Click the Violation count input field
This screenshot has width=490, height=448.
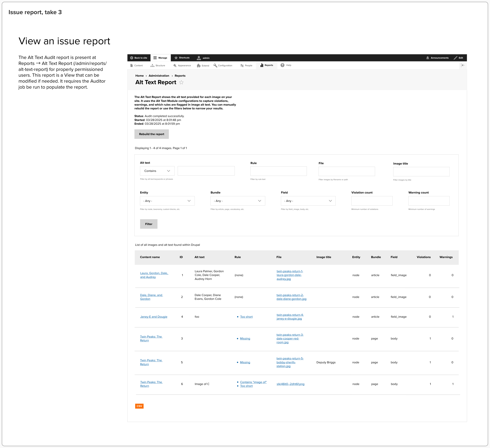click(x=372, y=201)
